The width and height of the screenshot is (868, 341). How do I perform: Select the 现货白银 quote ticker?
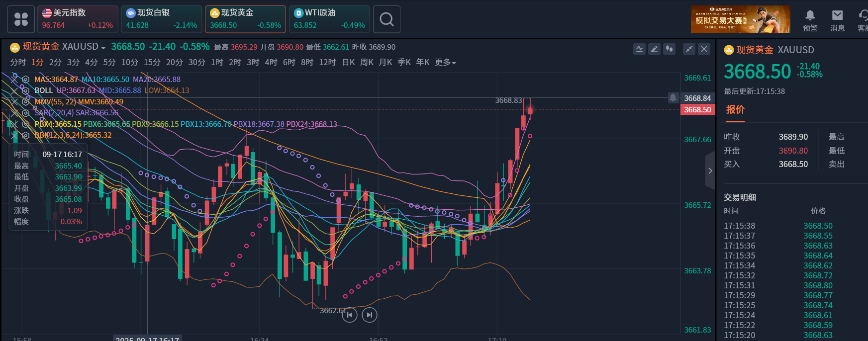tap(161, 19)
